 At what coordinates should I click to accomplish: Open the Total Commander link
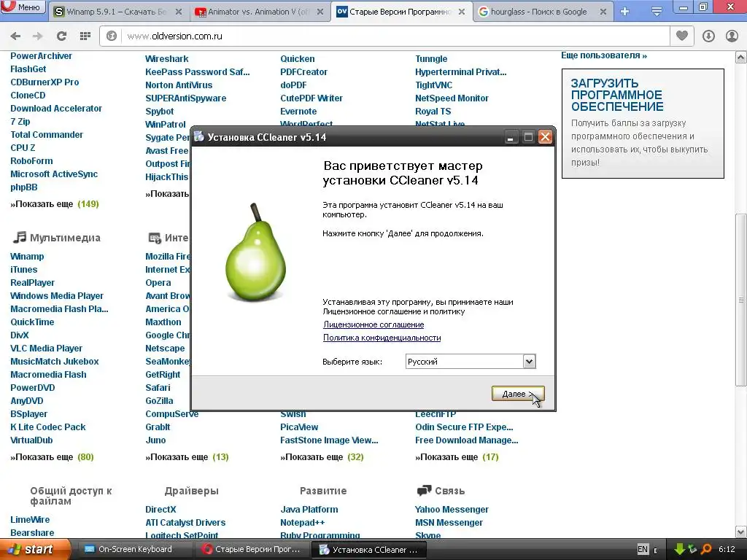(x=47, y=135)
